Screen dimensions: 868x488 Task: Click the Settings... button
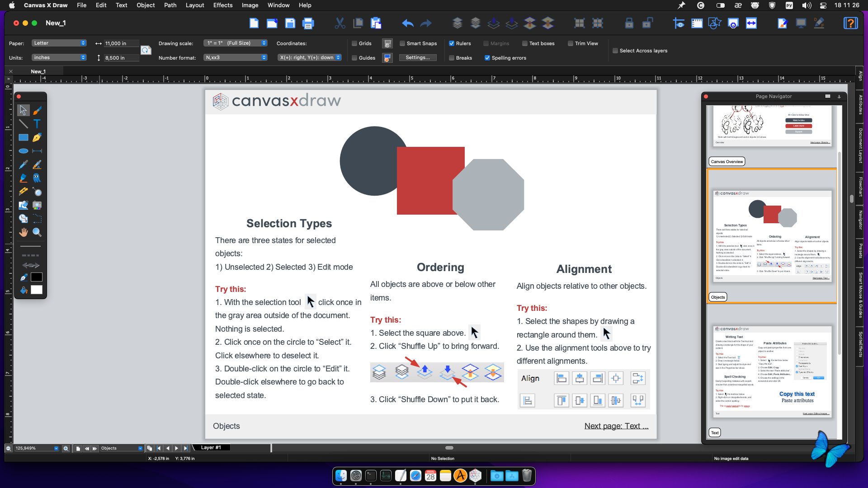click(x=417, y=58)
